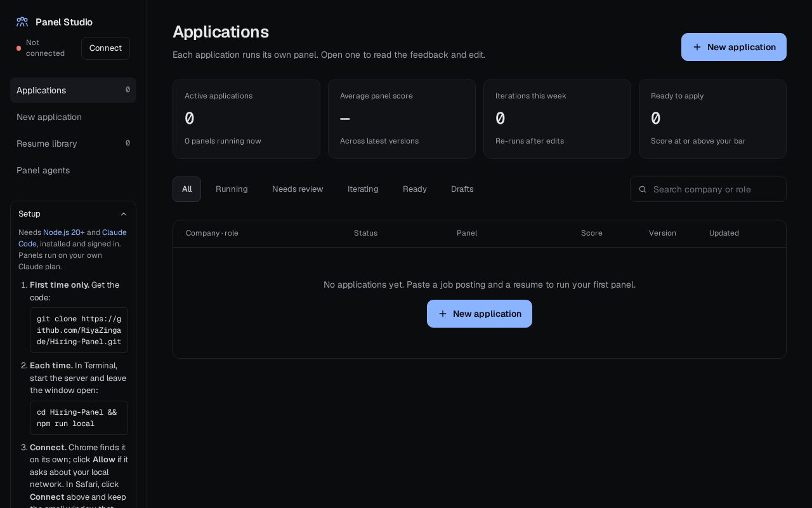812x508 pixels.
Task: Go to Resume library
Action: (73, 144)
